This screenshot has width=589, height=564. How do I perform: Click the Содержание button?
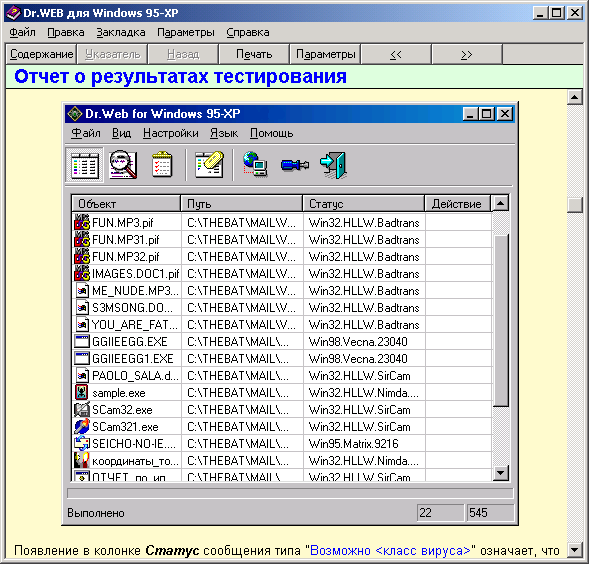click(41, 54)
